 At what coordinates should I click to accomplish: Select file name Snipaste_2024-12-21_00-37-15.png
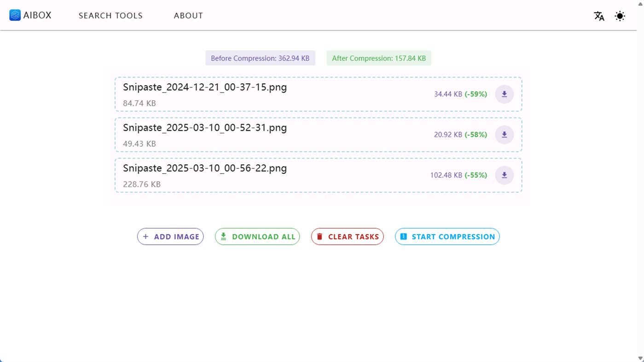coord(205,87)
